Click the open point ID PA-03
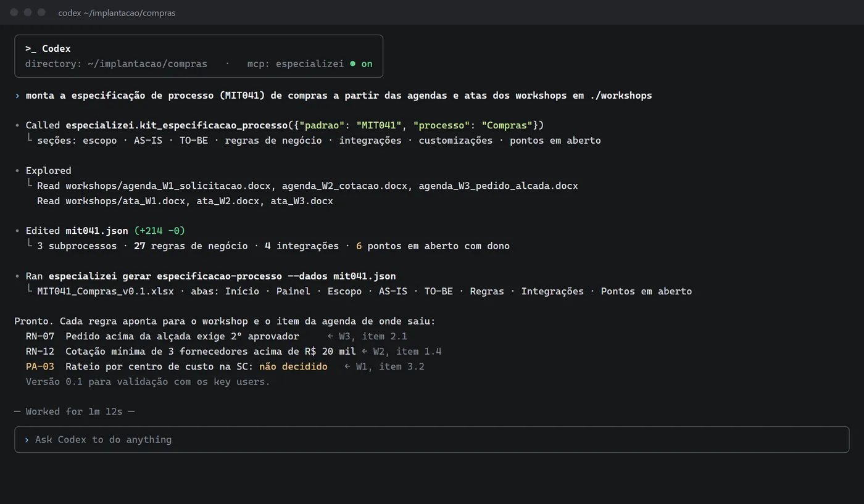 tap(40, 366)
